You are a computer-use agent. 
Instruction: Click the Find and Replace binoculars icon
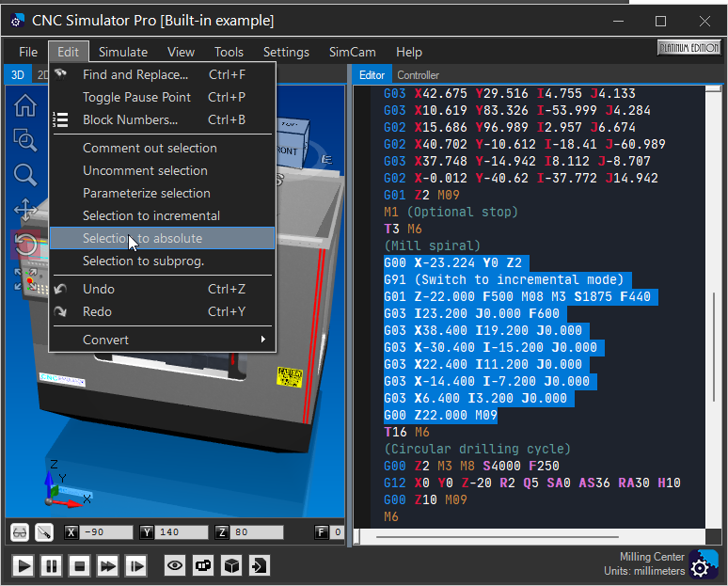[x=60, y=74]
